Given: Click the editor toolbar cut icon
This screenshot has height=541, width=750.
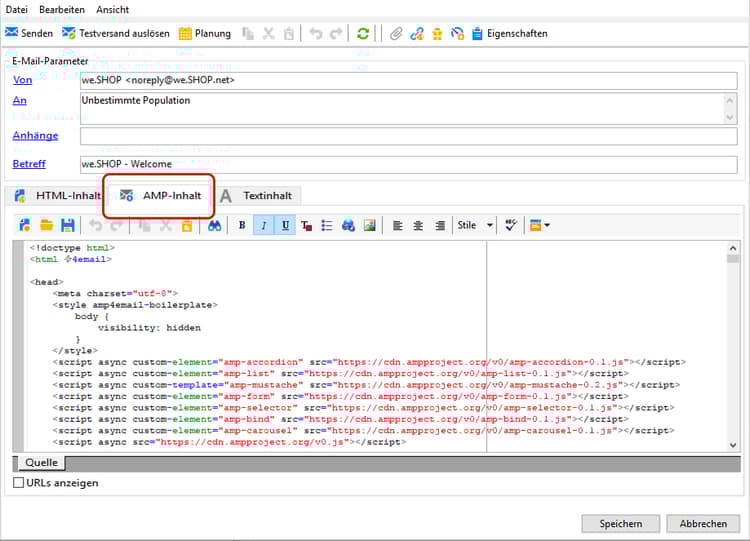Looking at the screenshot, I should [x=165, y=225].
